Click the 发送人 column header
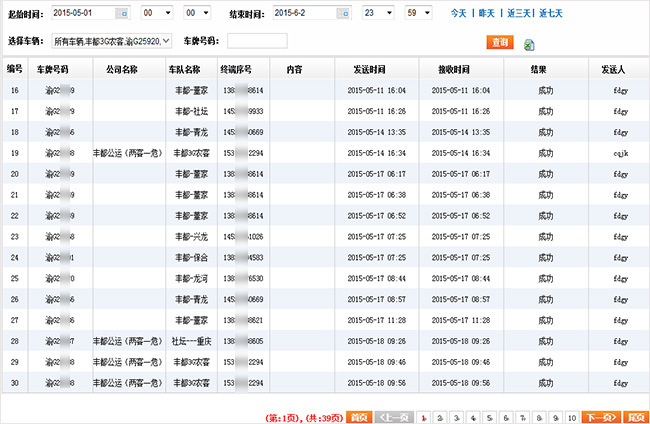The image size is (650, 424). [x=613, y=69]
